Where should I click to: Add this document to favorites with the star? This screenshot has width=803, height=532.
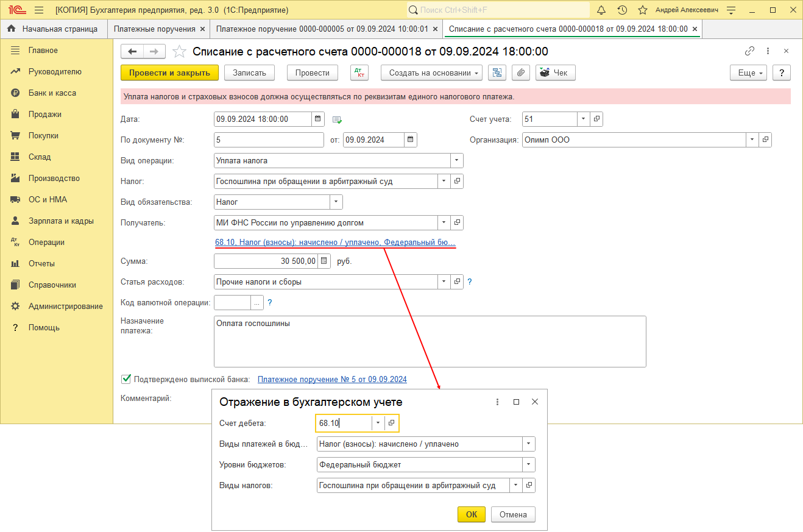pyautogui.click(x=179, y=51)
